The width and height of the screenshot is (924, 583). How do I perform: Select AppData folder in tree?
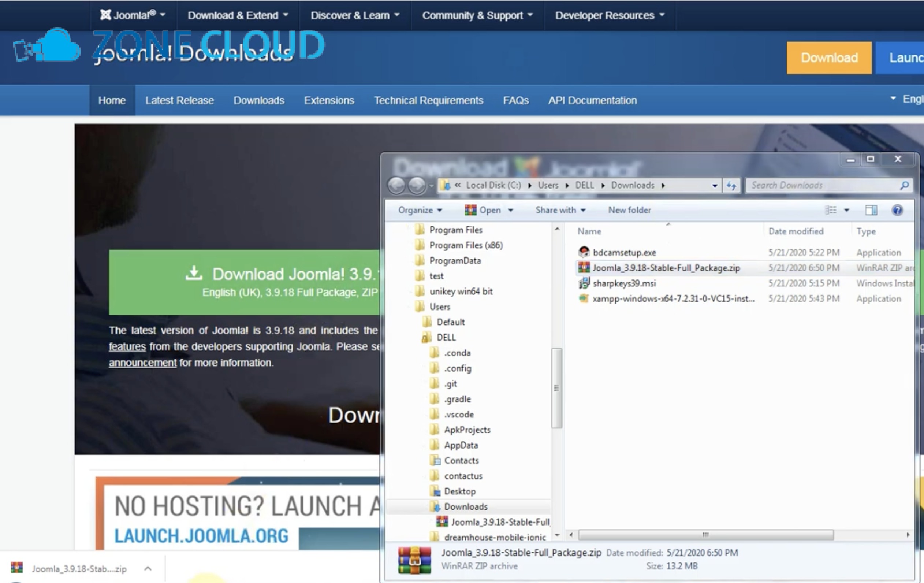[x=461, y=445]
